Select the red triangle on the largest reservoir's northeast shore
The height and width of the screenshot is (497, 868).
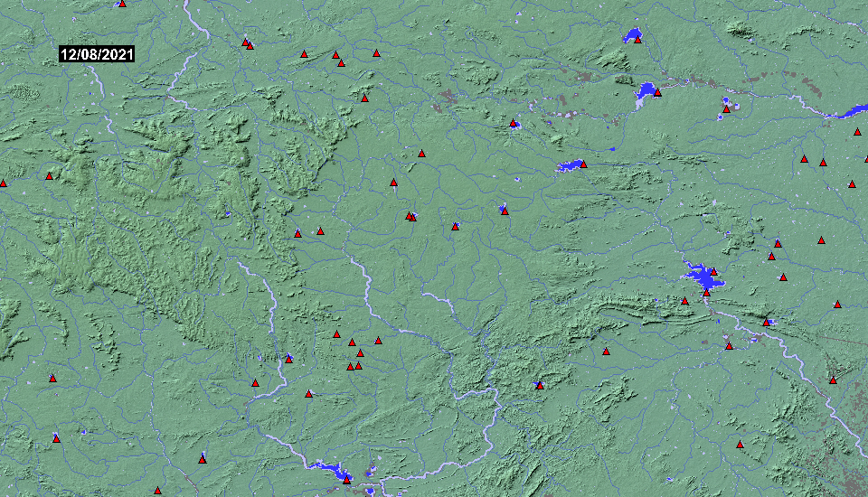pyautogui.click(x=713, y=272)
